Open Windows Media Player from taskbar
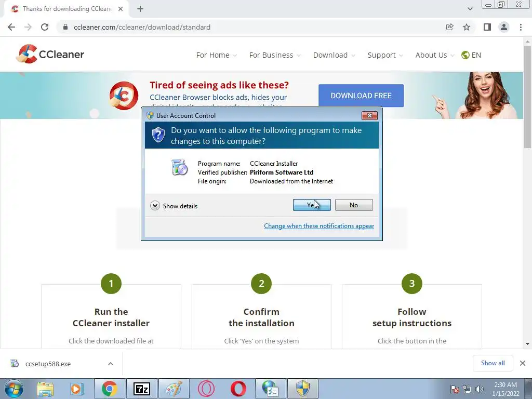Viewport: 532px width, 399px height. [77, 389]
